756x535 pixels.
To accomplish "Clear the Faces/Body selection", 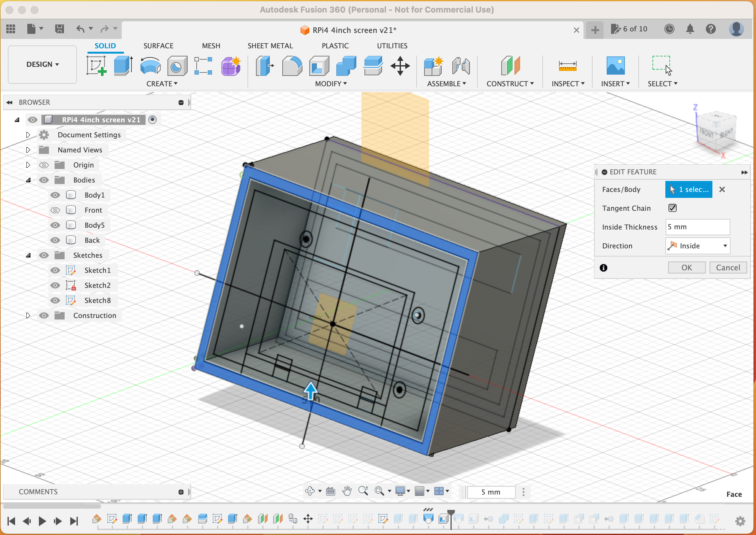I will pyautogui.click(x=722, y=189).
